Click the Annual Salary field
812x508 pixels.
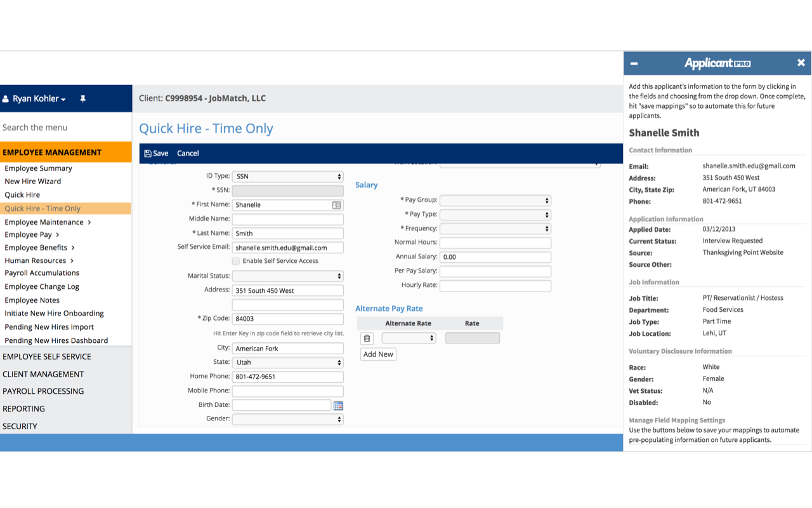coord(495,257)
